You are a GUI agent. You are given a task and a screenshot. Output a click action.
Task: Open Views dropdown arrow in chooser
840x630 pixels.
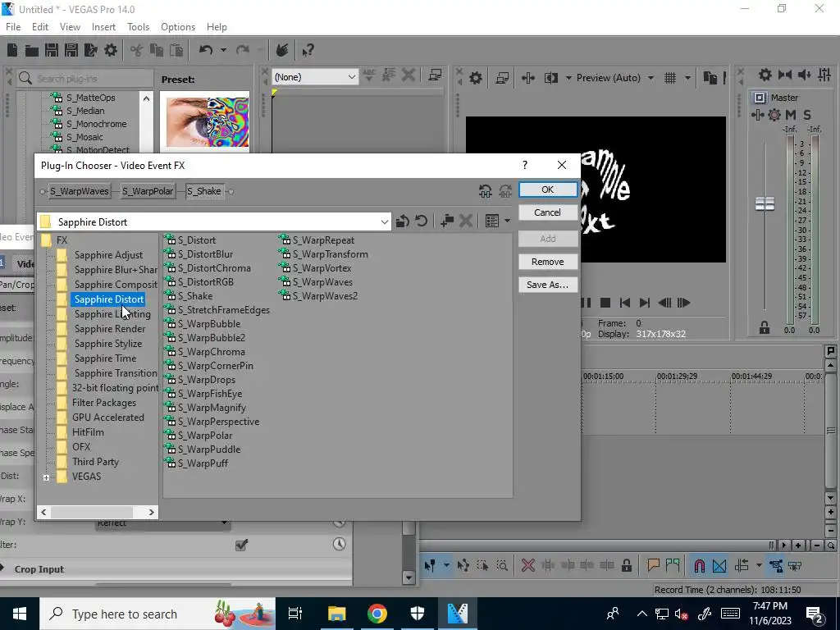[507, 221]
